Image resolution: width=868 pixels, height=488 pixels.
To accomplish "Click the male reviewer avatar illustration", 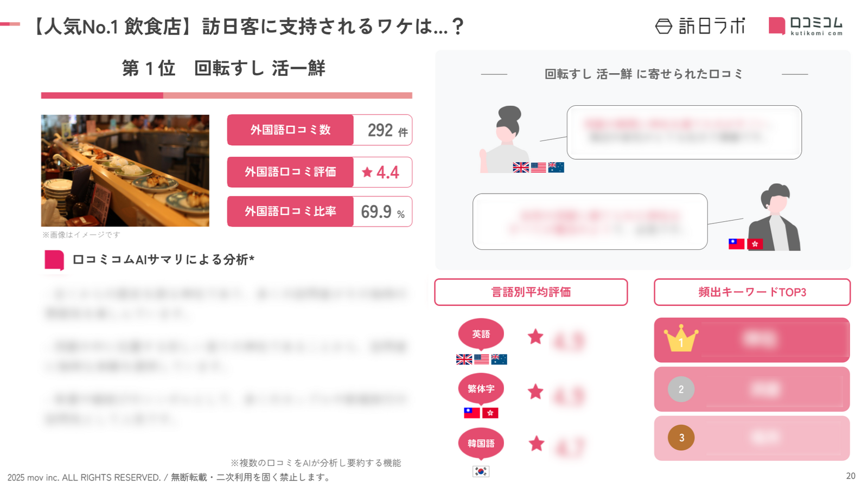I will pyautogui.click(x=776, y=217).
